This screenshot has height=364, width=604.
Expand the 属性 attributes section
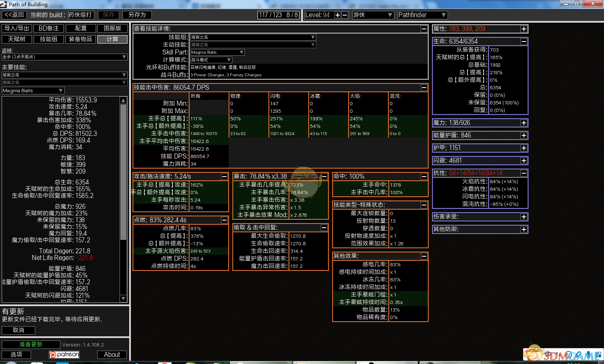pos(524,29)
